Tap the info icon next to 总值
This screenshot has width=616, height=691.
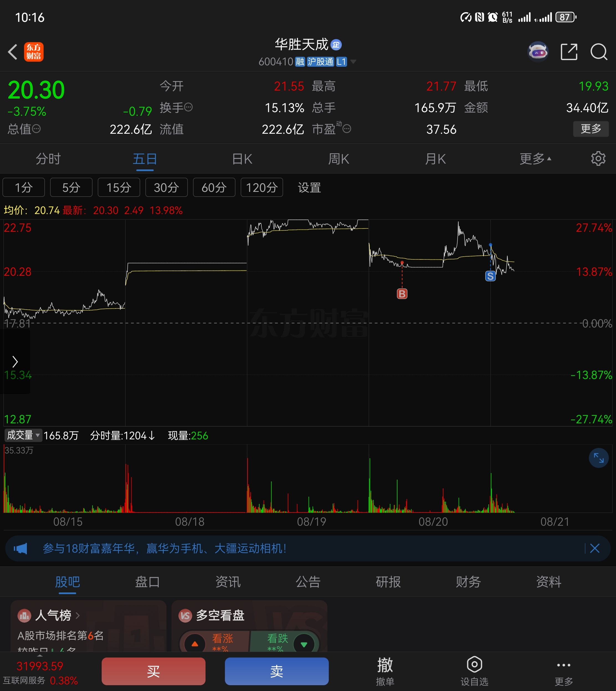click(x=36, y=129)
